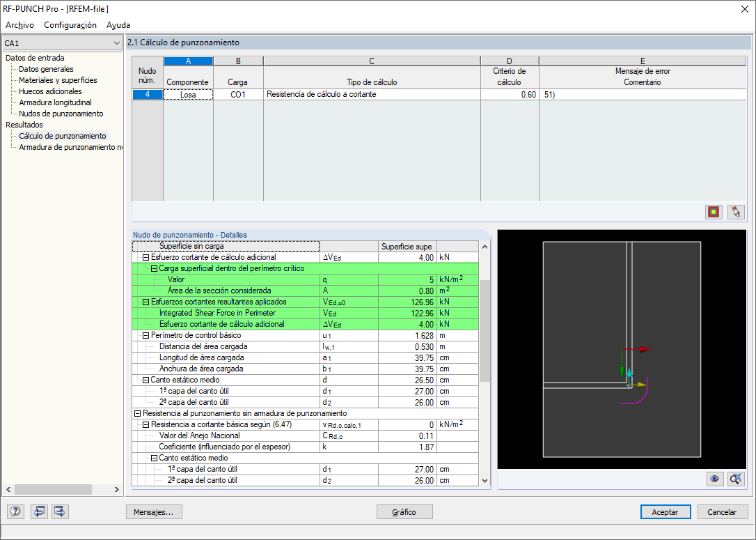Collapse Perímetro de control básico node
The height and width of the screenshot is (540, 756).
[x=145, y=335]
